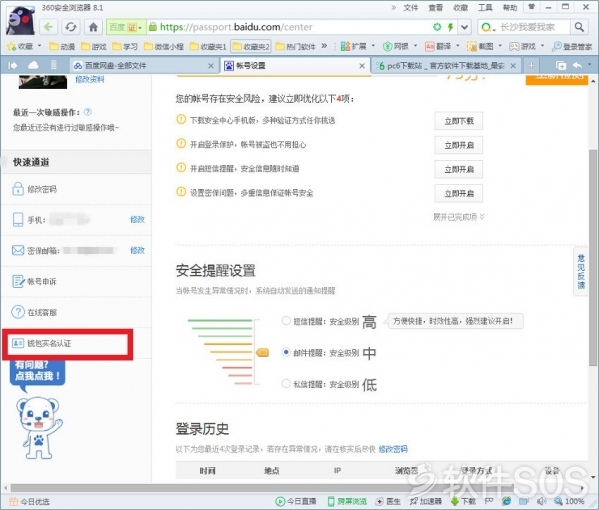Image resolution: width=599 pixels, height=510 pixels.
Task: Click the security level slider marker
Action: click(262, 353)
